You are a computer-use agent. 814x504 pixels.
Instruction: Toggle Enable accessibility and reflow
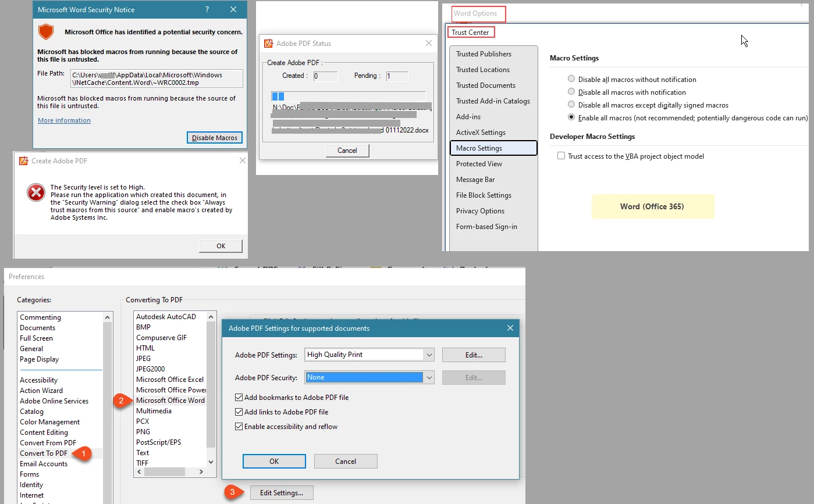(x=239, y=427)
